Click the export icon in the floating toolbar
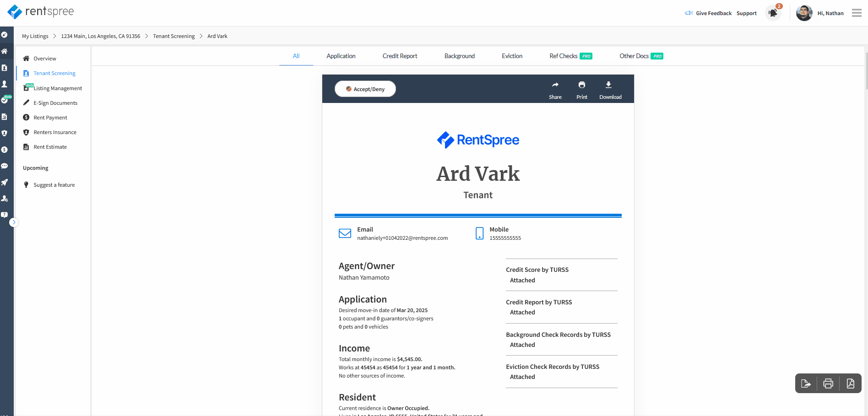This screenshot has height=416, width=868. [806, 384]
